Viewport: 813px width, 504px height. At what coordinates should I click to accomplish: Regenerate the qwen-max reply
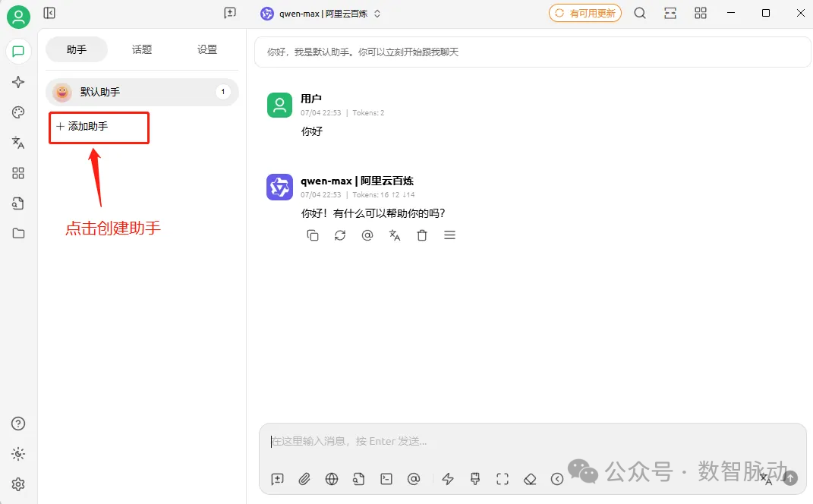[340, 235]
